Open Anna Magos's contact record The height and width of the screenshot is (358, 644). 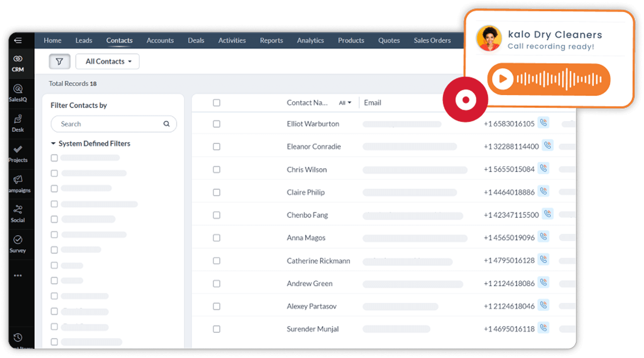306,238
